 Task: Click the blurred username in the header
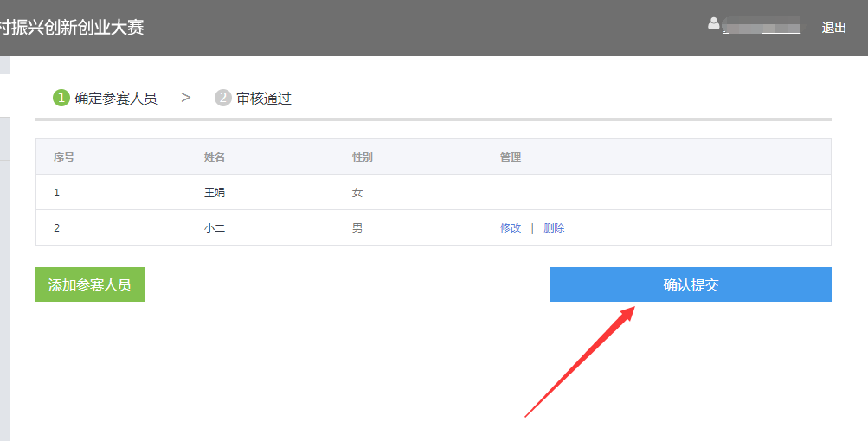[762, 28]
